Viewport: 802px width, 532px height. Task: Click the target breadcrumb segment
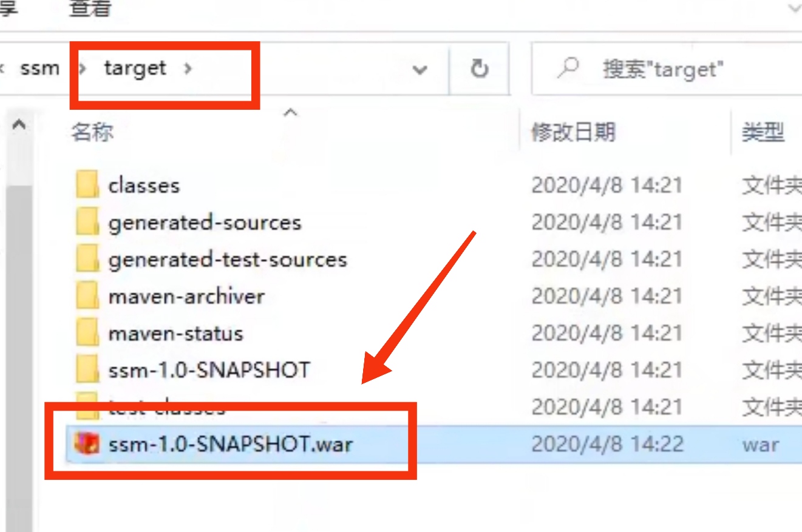point(135,68)
